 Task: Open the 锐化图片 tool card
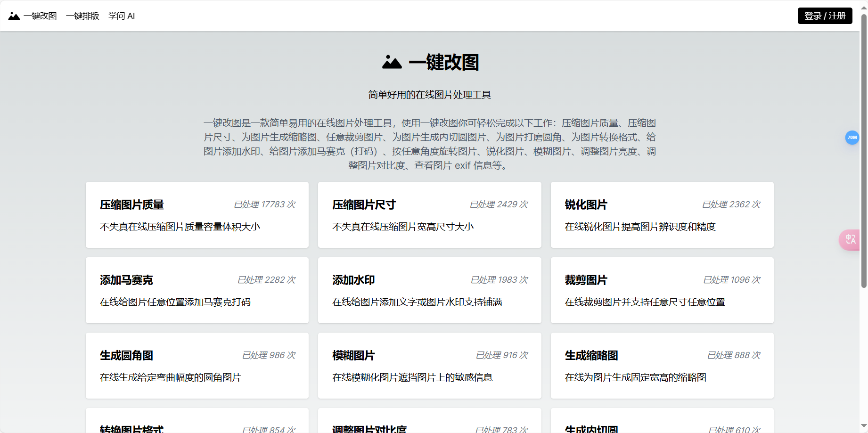662,215
